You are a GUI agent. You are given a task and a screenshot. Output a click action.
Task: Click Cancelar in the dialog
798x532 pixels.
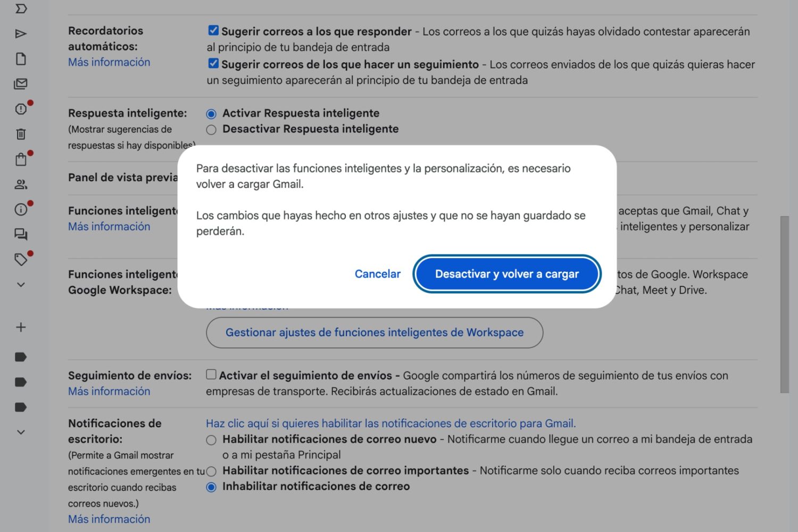click(x=378, y=273)
